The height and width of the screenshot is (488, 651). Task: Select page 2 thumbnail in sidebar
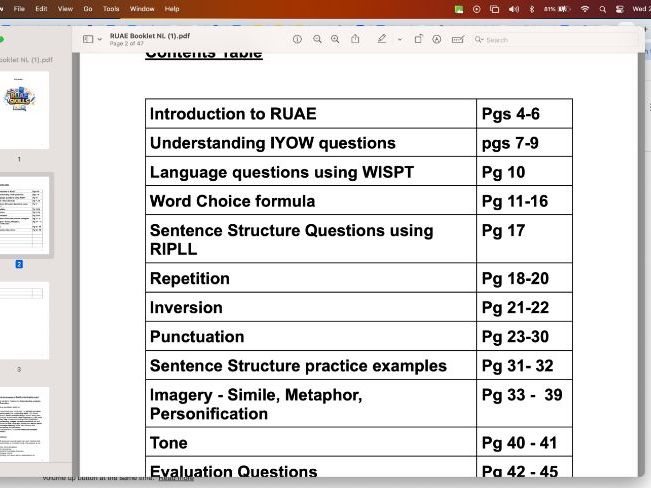[x=22, y=215]
